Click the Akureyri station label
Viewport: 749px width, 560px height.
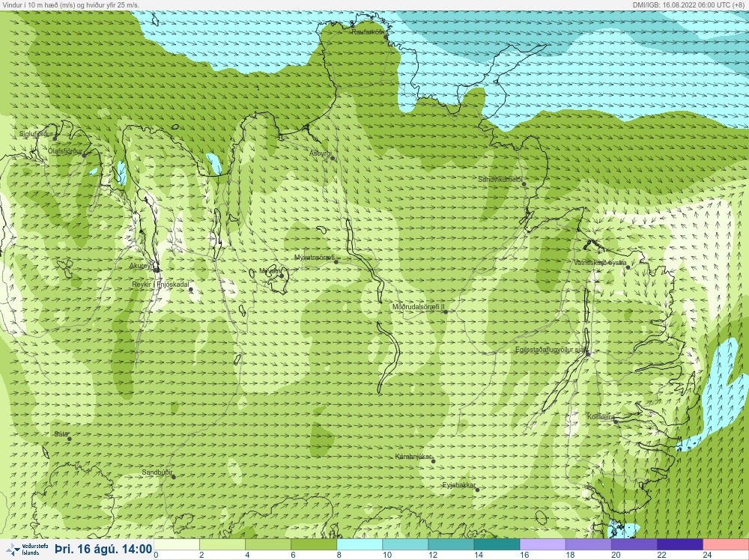click(x=142, y=266)
